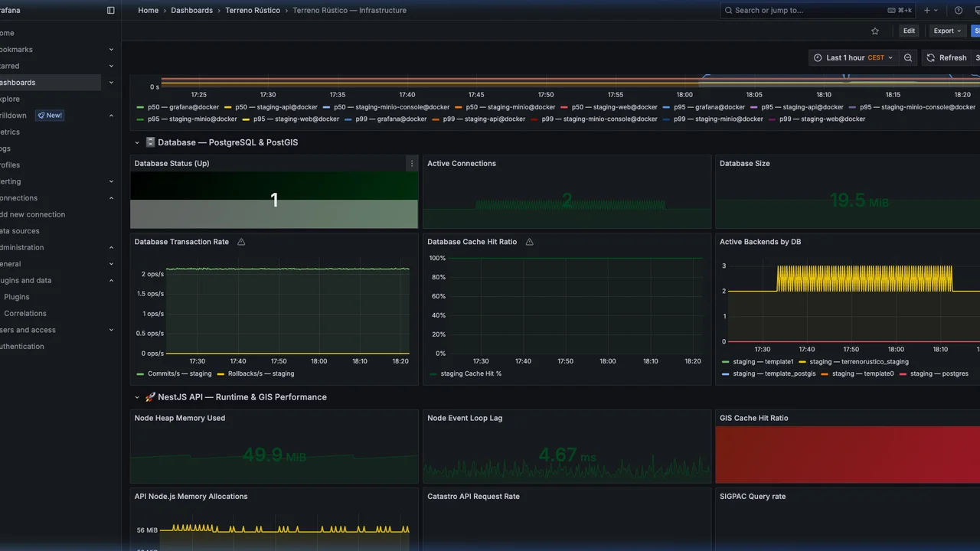Collapse NestJS API — Runtime & GIS row
980x551 pixels.
137,398
